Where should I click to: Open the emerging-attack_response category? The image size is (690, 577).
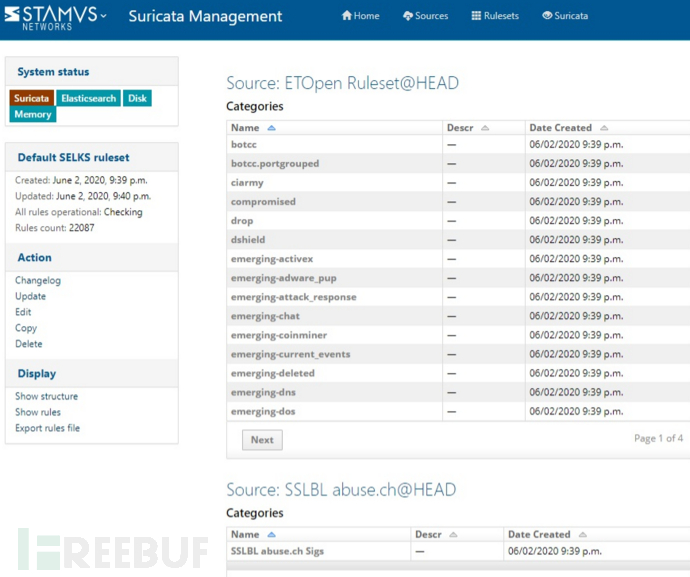(x=294, y=297)
